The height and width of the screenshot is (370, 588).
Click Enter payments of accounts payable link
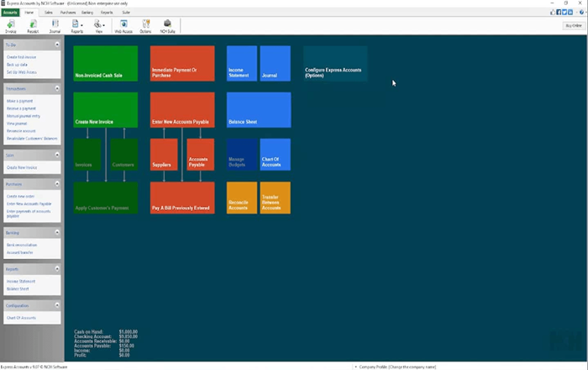(29, 214)
